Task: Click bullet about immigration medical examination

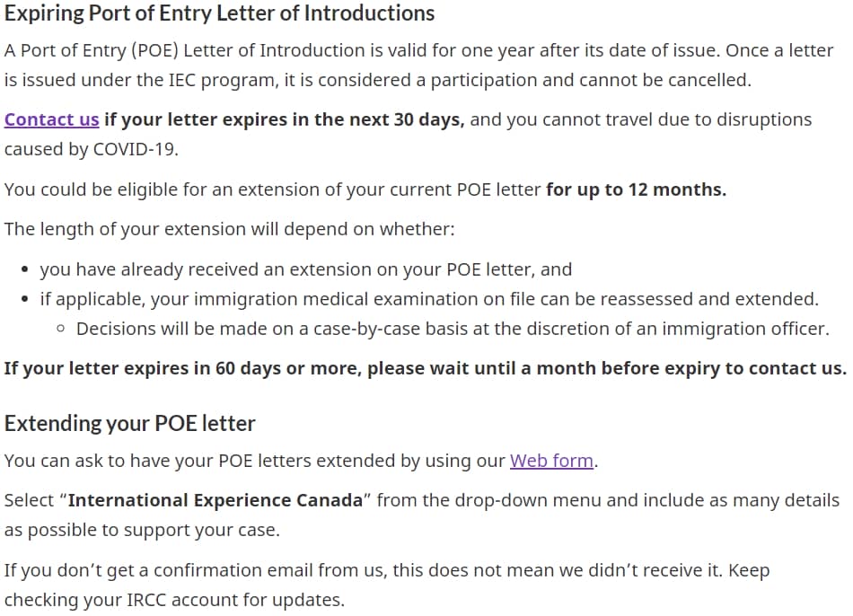Action: pyautogui.click(x=429, y=299)
